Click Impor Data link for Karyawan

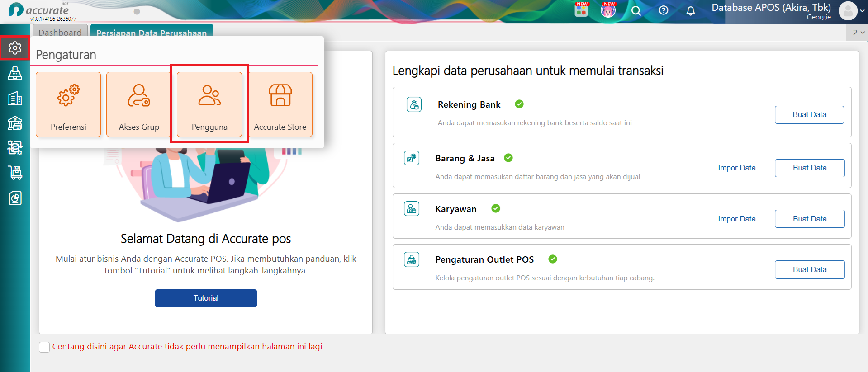tap(737, 219)
